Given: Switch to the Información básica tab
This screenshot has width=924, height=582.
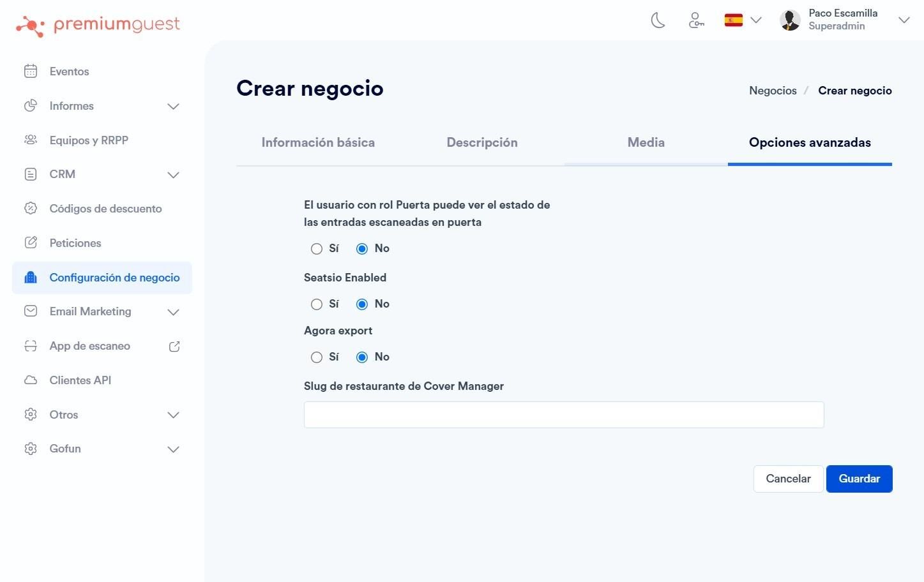Looking at the screenshot, I should click(x=318, y=142).
